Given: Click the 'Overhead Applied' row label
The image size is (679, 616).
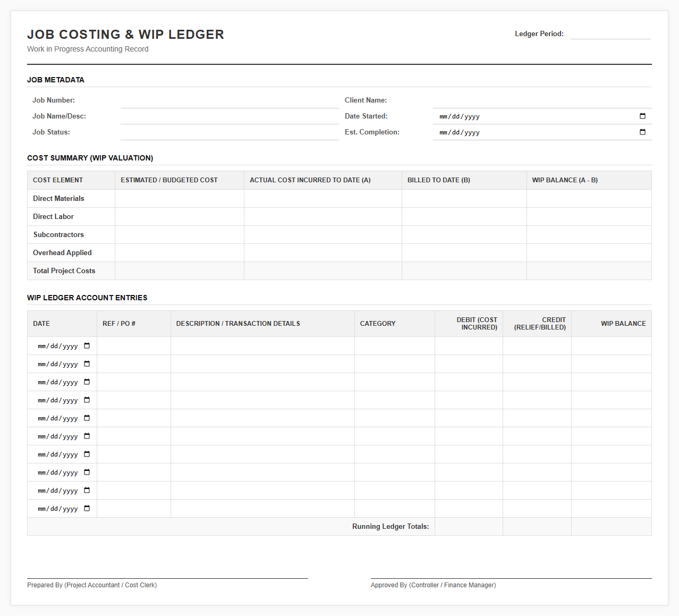Looking at the screenshot, I should click(62, 253).
